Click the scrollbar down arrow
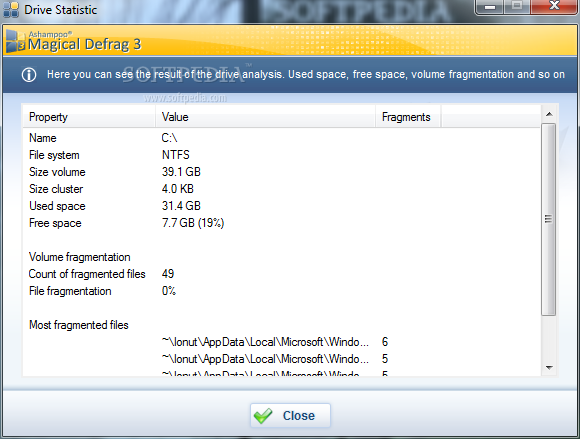 click(549, 368)
